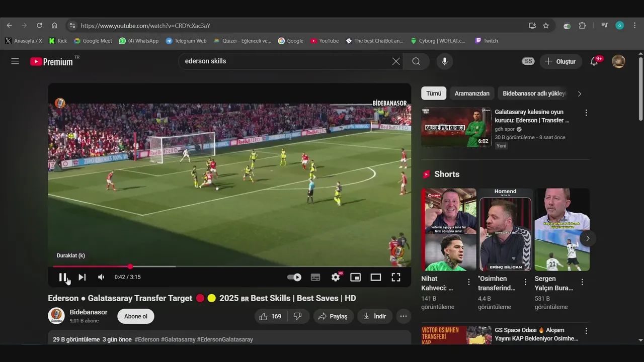
Task: Clear the search text with the X
Action: (396, 61)
